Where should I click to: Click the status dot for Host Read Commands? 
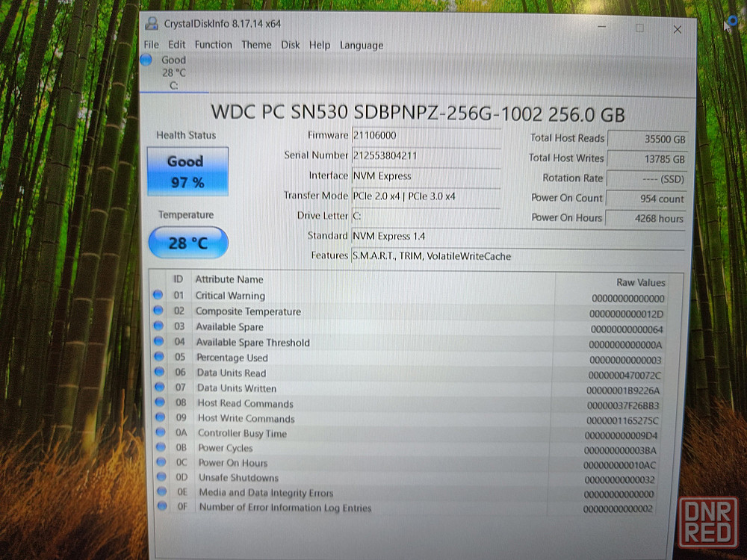pyautogui.click(x=160, y=402)
